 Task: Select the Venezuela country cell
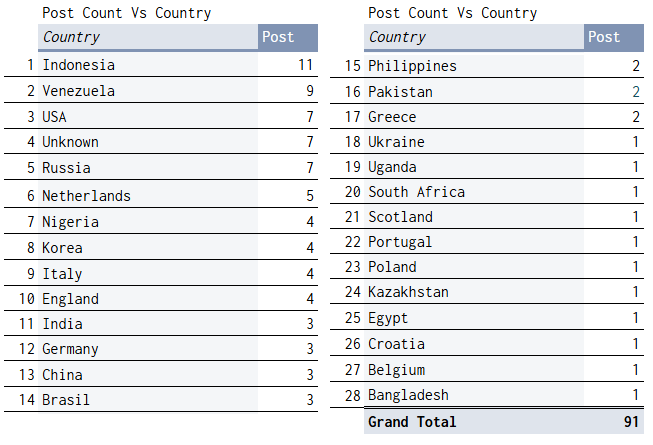pos(148,91)
